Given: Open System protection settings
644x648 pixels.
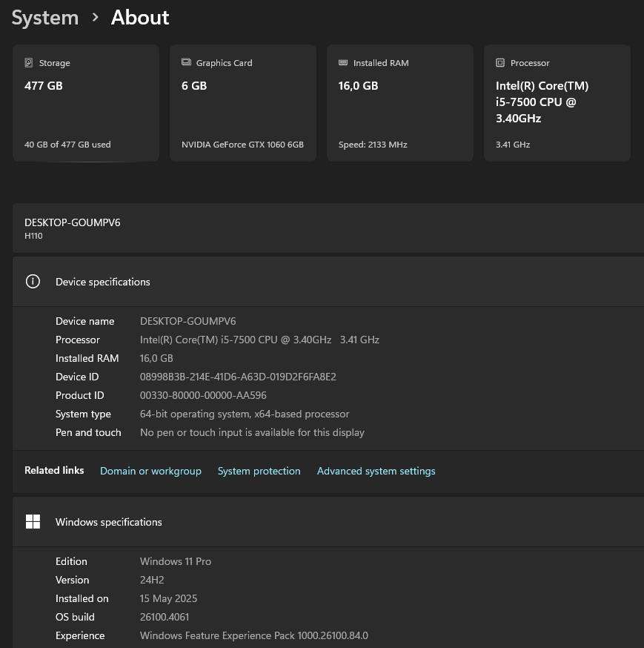Looking at the screenshot, I should (259, 471).
